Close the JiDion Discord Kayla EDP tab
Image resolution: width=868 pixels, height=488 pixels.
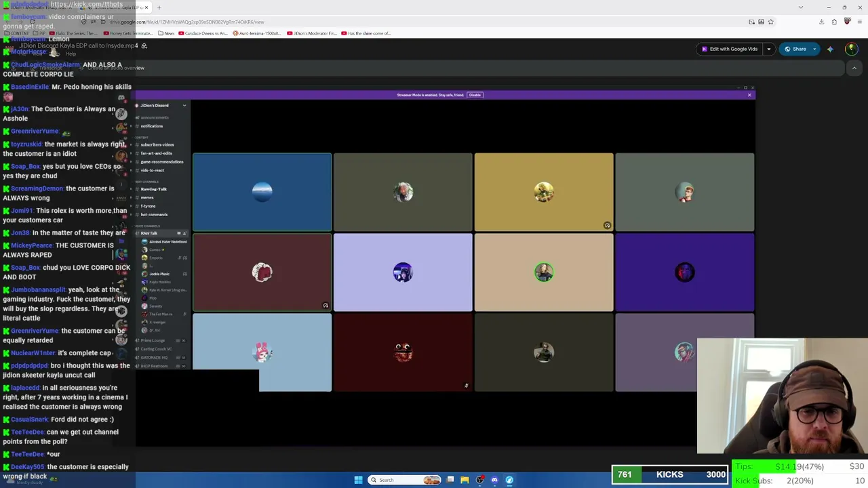click(146, 7)
